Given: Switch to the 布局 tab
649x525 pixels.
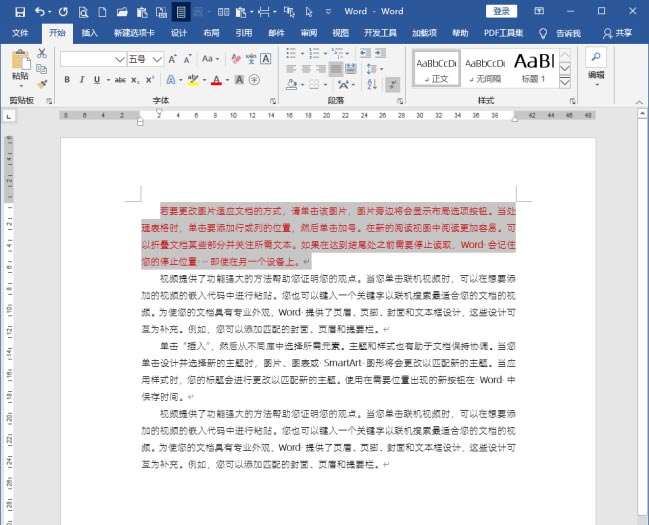Looking at the screenshot, I should (x=211, y=33).
